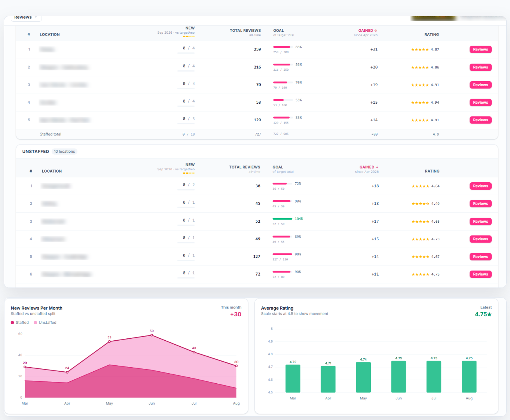The image size is (510, 420).
Task: Click the Mar bar labeled 4.72
Action: tap(293, 378)
